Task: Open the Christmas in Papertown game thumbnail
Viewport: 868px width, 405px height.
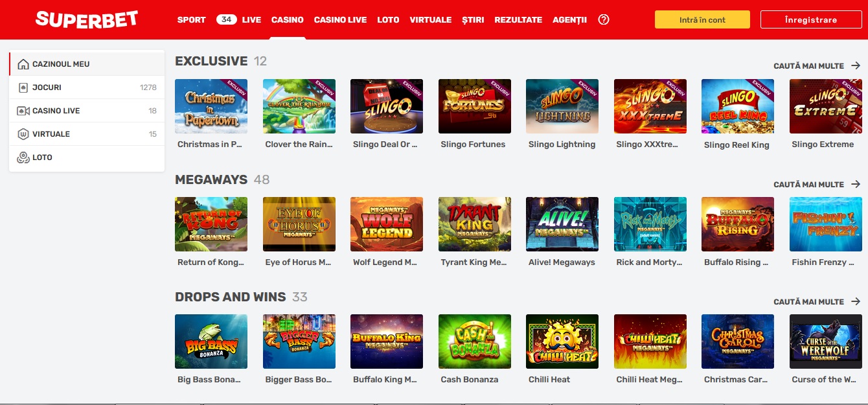Action: coord(211,106)
